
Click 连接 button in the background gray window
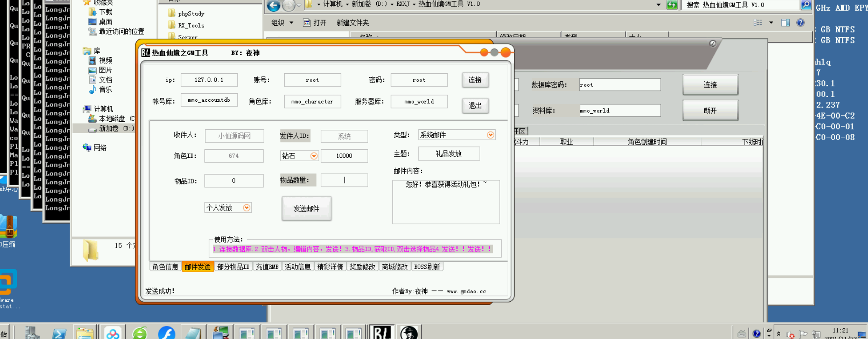[x=710, y=85]
